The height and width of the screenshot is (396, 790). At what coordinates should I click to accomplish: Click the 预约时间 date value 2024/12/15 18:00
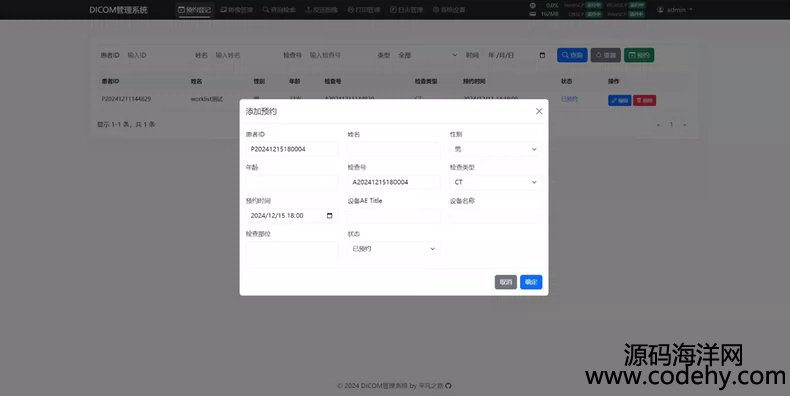[x=277, y=216]
